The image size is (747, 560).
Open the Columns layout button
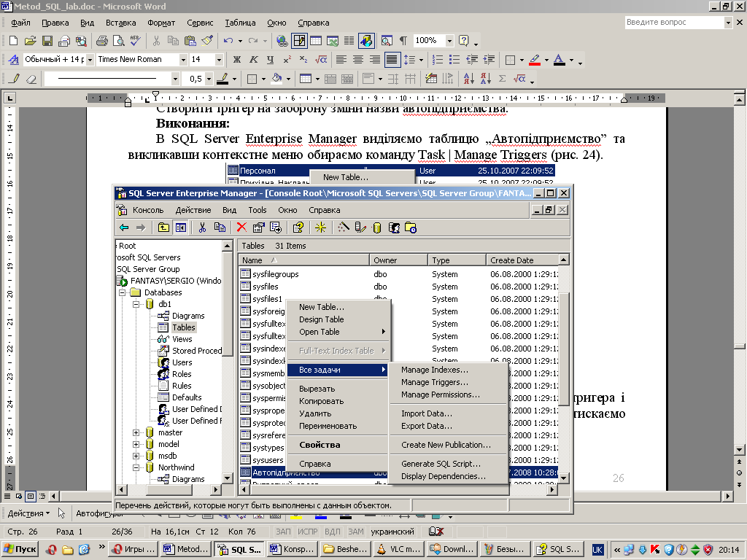pos(349,41)
